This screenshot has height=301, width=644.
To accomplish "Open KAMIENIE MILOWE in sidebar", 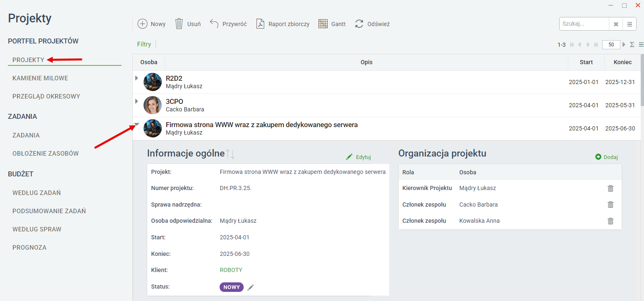I will (40, 78).
